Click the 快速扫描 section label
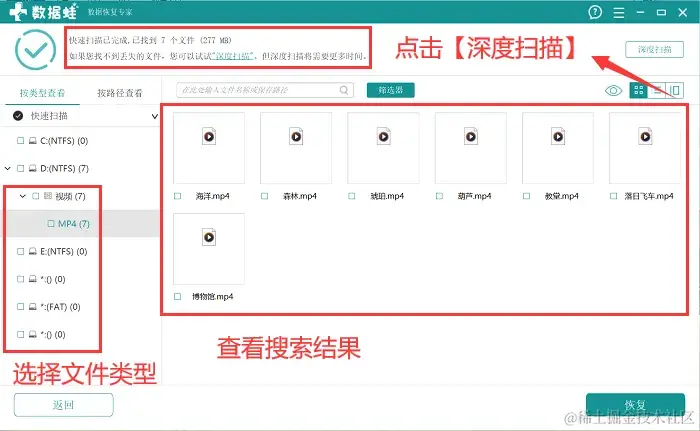 [49, 116]
